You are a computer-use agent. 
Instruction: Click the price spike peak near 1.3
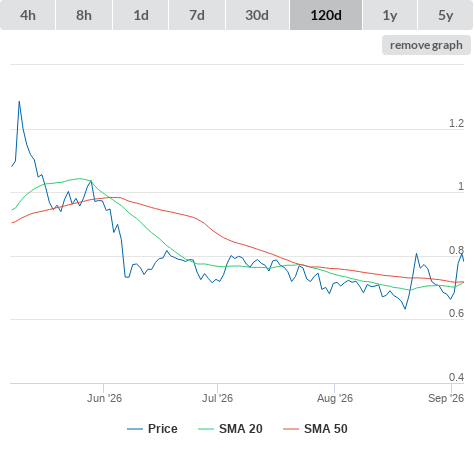click(19, 102)
